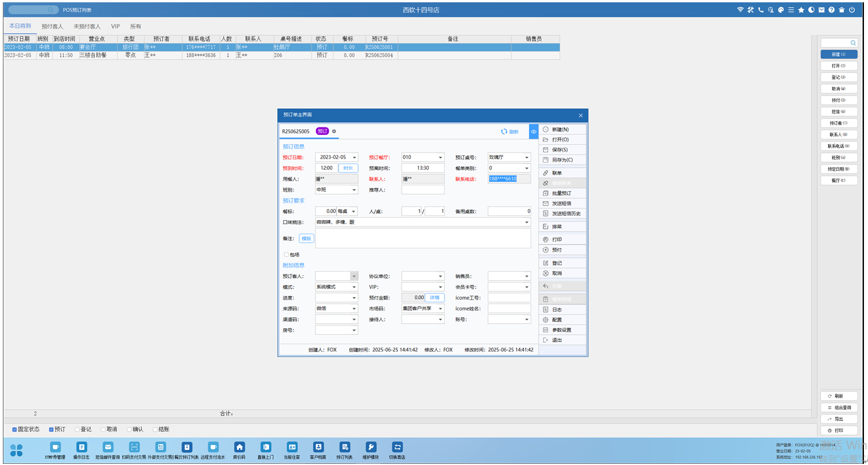868x465 pixels.
Task: Toggle the 确认 status filter checkbox
Action: tap(129, 430)
